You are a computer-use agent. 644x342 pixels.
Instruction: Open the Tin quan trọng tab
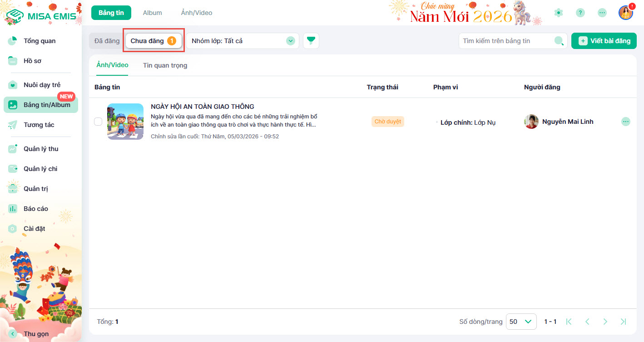pos(165,65)
